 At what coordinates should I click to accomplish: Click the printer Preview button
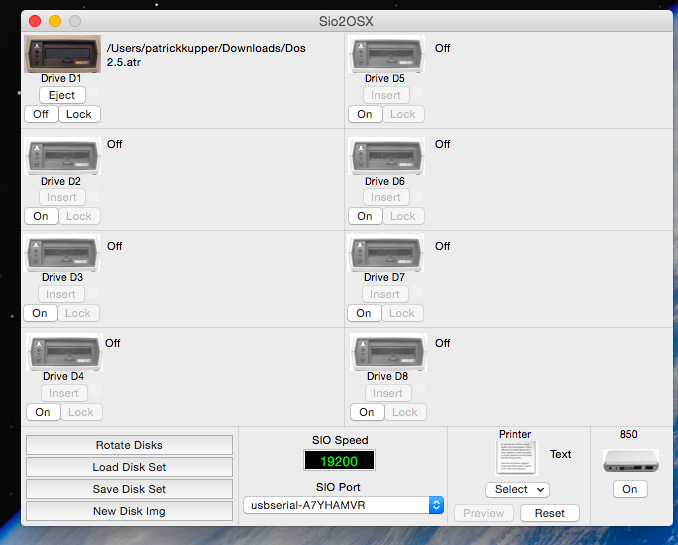pyautogui.click(x=484, y=513)
